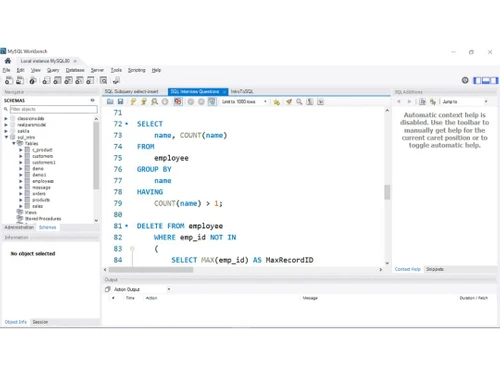
Task: Switch to the Administration tab
Action: coord(19,227)
